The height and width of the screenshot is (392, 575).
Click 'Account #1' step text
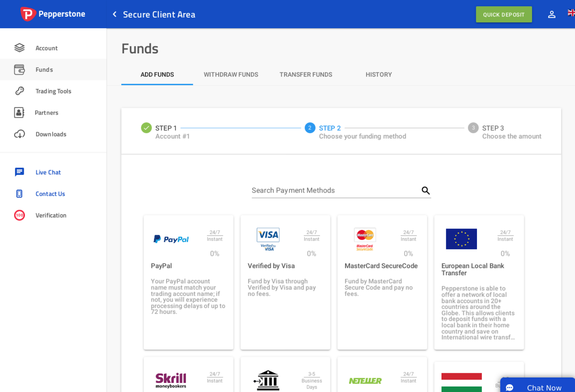coord(172,136)
